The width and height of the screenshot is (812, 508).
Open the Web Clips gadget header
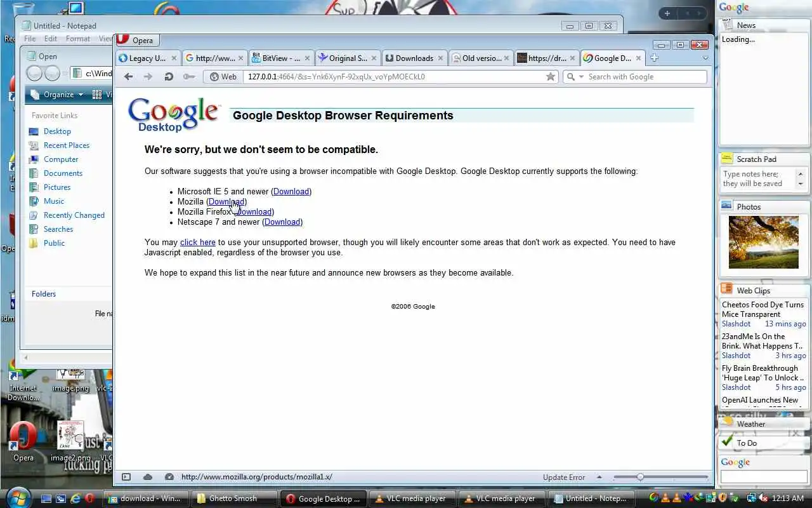[x=764, y=290]
